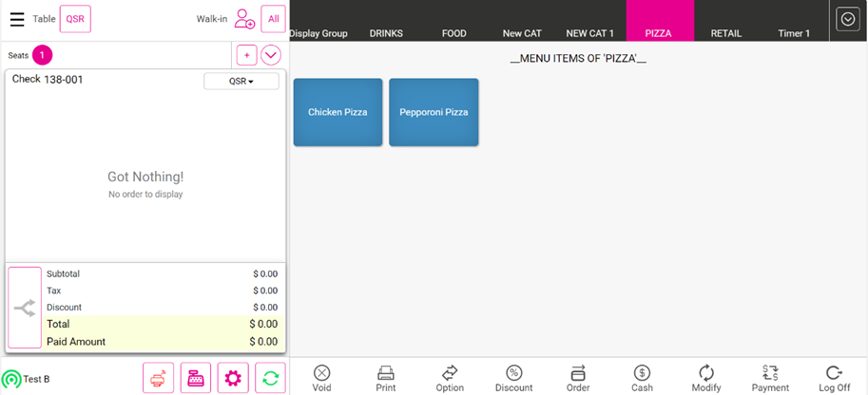
Task: Click the split check arrows icon
Action: click(25, 308)
